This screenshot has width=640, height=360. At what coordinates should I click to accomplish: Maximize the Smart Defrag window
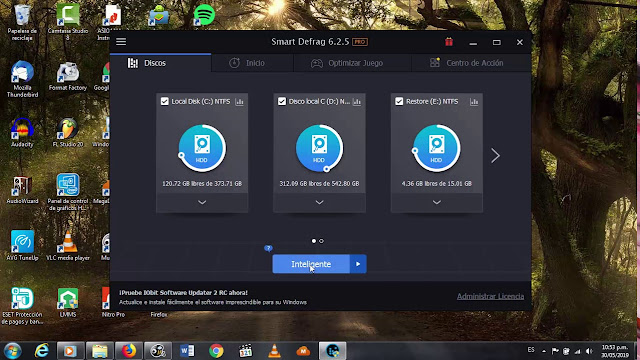(x=496, y=42)
